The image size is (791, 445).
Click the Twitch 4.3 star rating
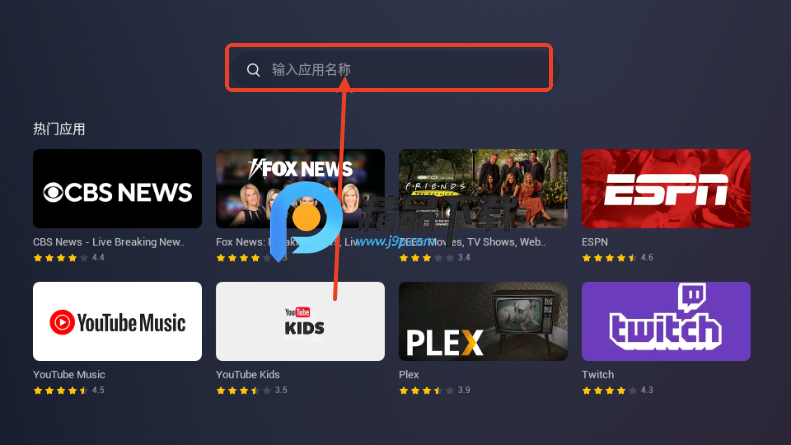617,391
